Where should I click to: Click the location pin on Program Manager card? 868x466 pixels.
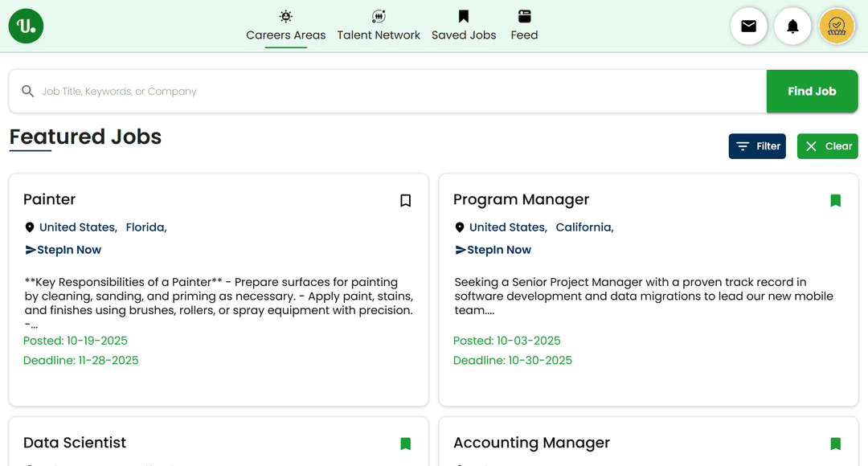coord(460,227)
